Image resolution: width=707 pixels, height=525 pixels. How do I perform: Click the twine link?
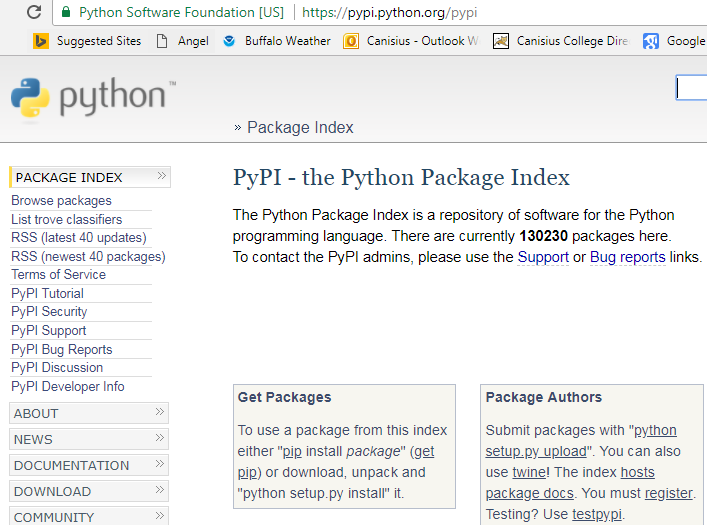click(529, 472)
